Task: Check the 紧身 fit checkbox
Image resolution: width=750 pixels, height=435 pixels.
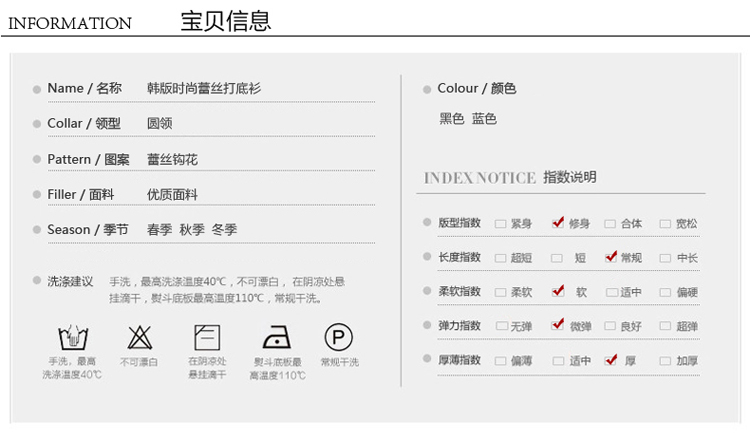Action: click(500, 224)
